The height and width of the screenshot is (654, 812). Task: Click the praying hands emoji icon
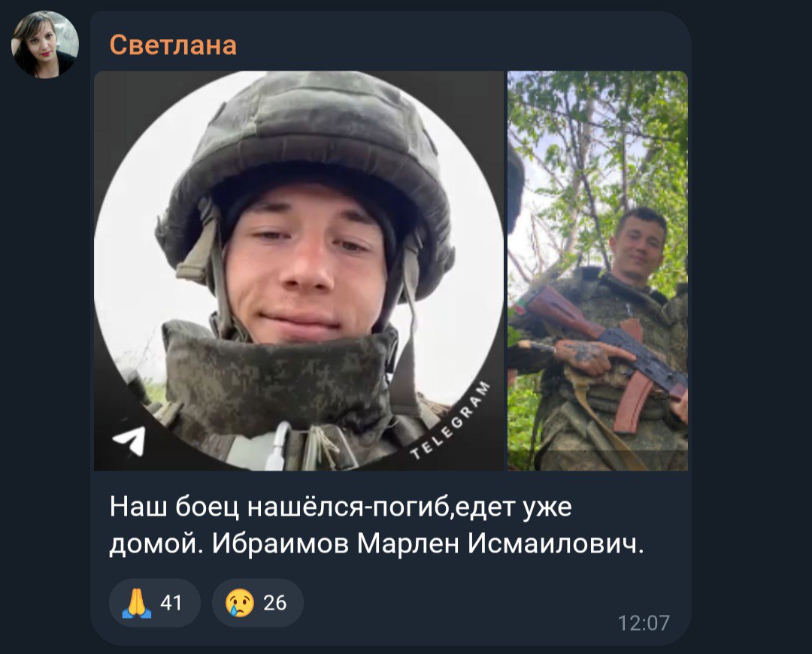[x=137, y=603]
